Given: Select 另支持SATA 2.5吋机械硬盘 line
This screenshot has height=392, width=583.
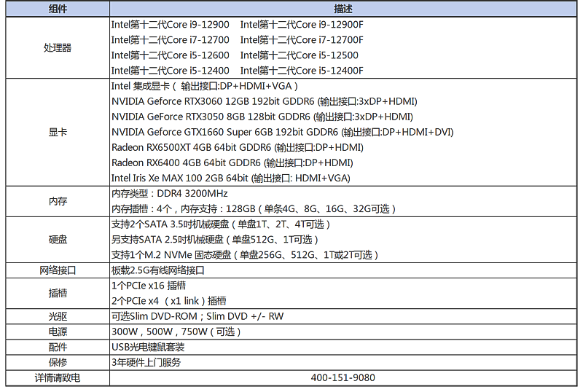Looking at the screenshot, I should [x=215, y=240].
